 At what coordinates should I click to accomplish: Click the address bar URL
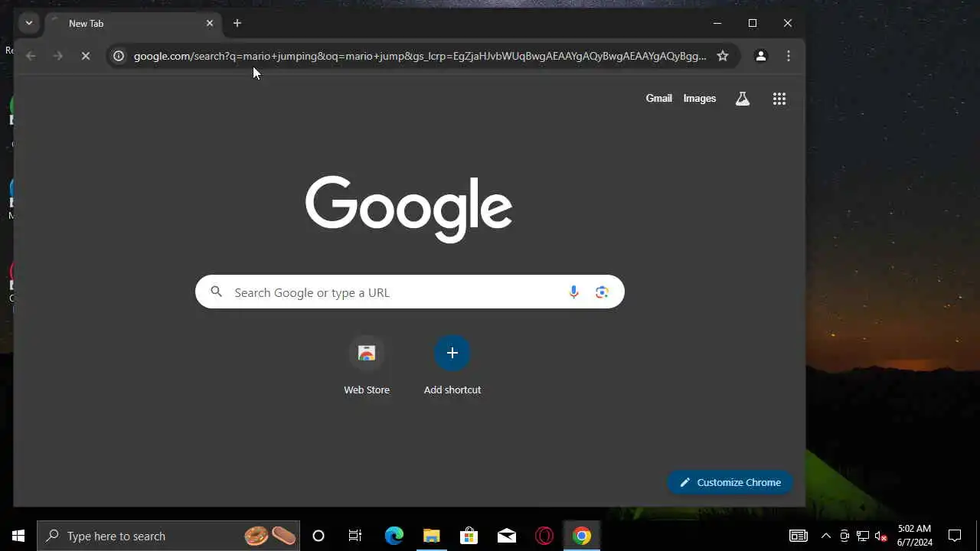[x=420, y=56]
